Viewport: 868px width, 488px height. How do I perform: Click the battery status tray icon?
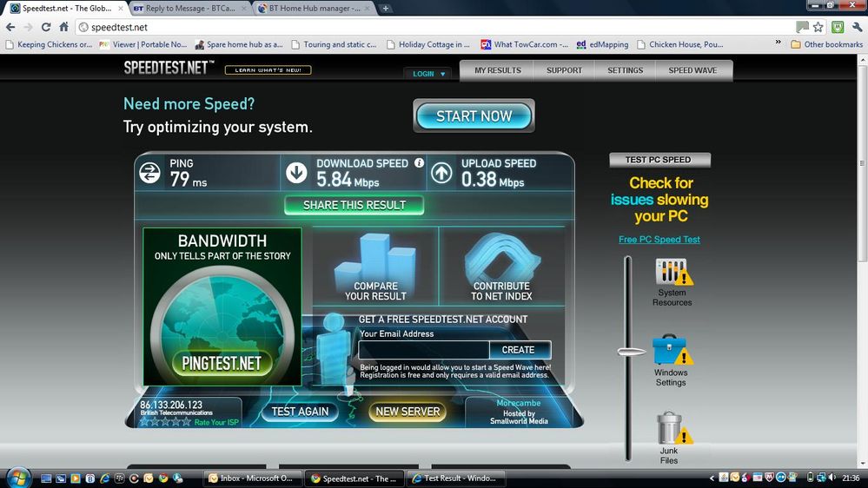point(810,478)
